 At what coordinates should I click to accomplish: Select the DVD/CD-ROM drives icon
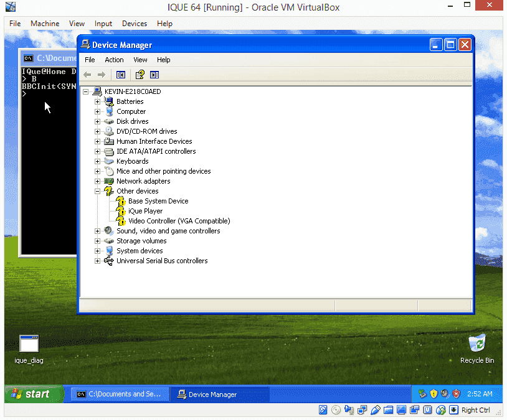[x=108, y=131]
